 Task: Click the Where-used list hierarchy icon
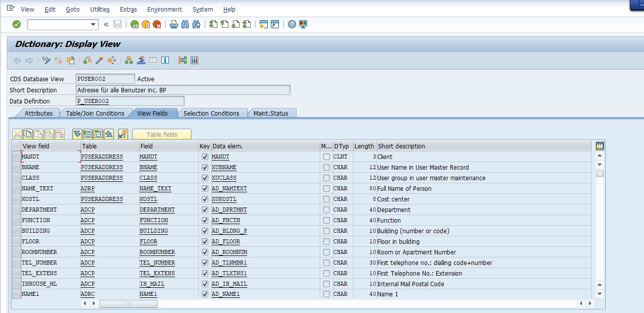tap(129, 61)
